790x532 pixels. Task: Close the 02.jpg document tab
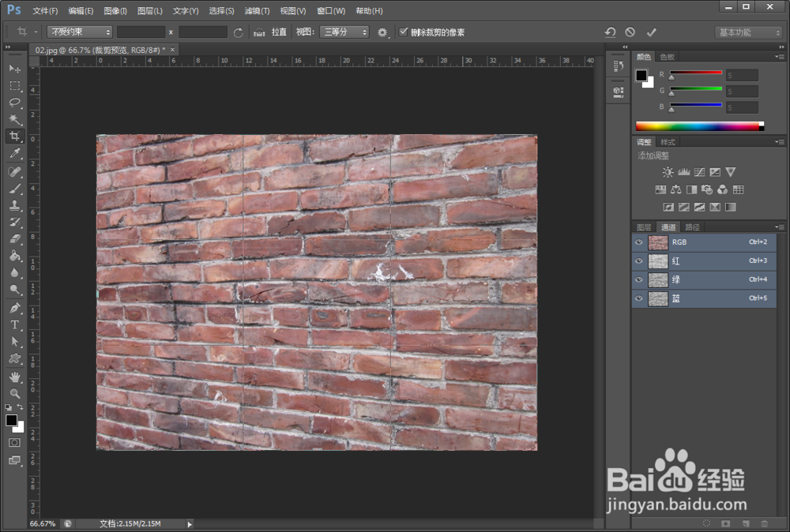172,49
